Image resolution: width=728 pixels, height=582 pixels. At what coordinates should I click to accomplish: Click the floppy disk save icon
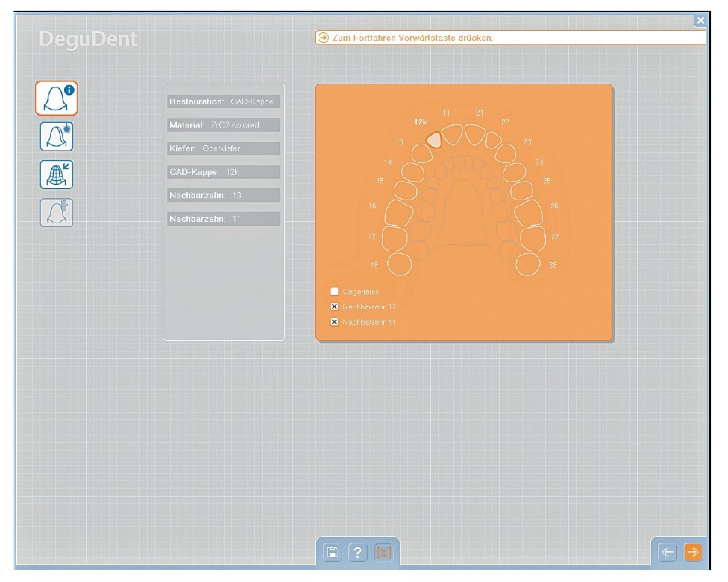pos(332,552)
